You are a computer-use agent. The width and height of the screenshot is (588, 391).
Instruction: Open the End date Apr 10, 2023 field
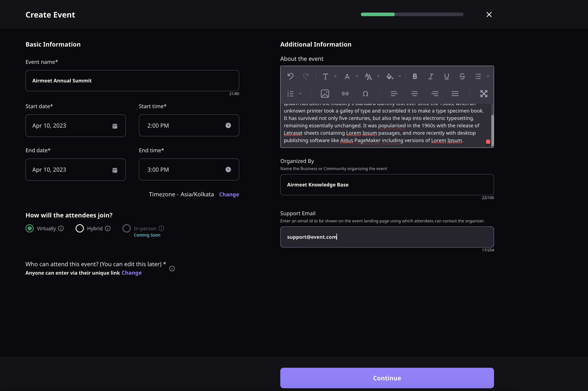[x=76, y=169]
